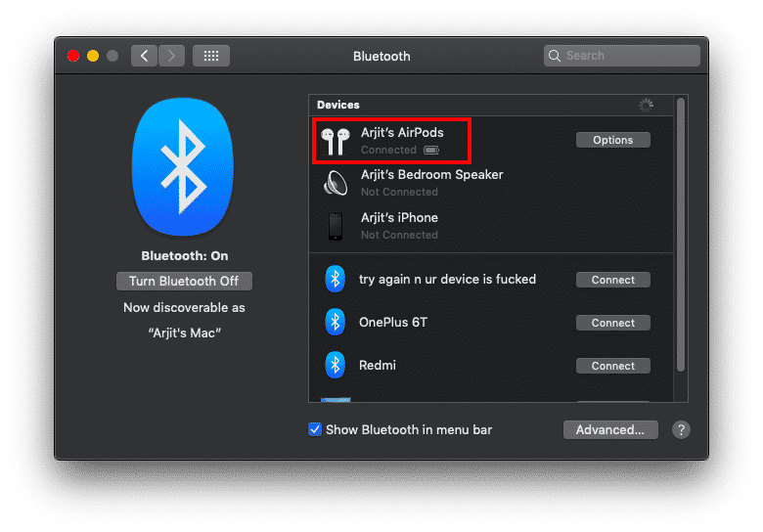The height and width of the screenshot is (532, 763).
Task: Connect to 'try again n ur device' entry
Action: coord(612,280)
